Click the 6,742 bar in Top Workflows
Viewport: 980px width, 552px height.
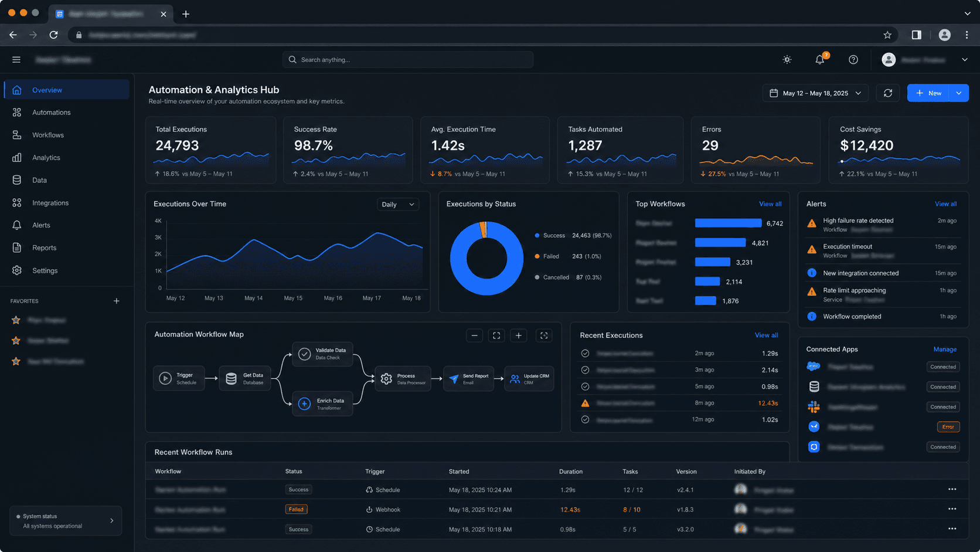728,223
